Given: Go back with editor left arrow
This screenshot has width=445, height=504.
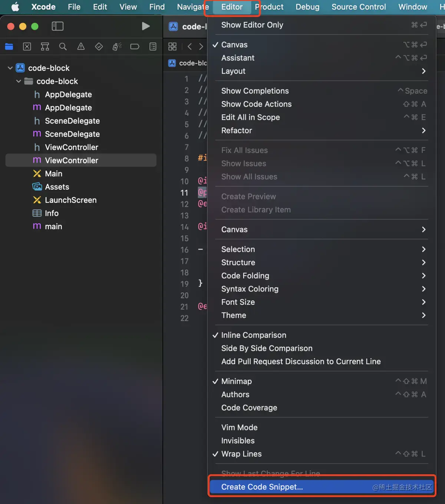Looking at the screenshot, I should pos(189,46).
